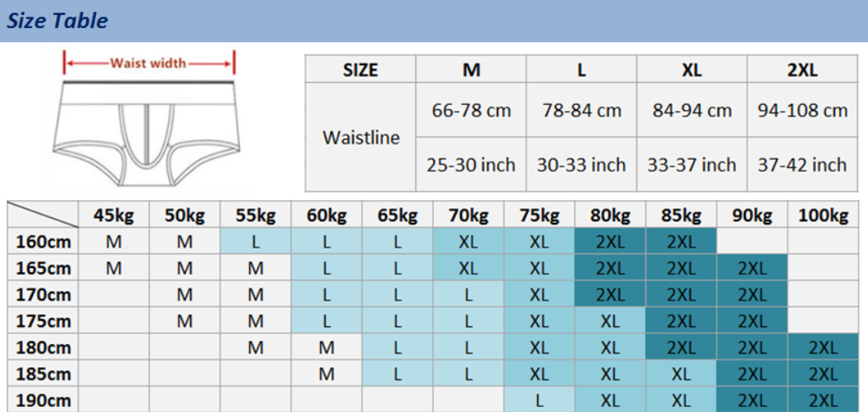
Task: Select the 190cm height row header
Action: tap(44, 400)
